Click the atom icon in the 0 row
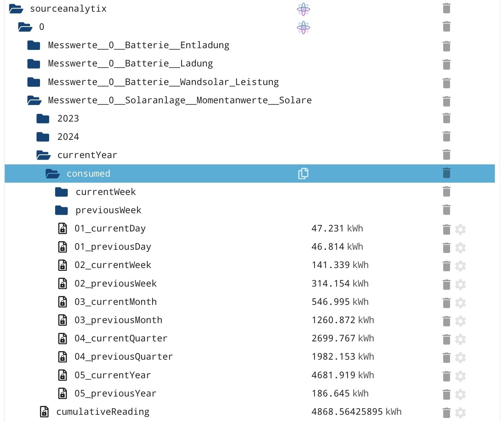Viewport: 504px width, 422px height. [x=303, y=27]
